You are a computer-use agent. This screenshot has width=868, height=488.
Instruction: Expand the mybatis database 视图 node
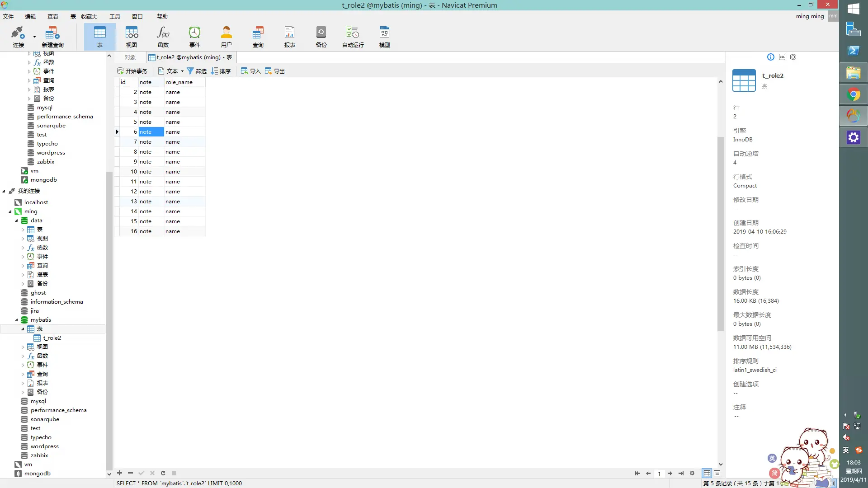tap(22, 347)
